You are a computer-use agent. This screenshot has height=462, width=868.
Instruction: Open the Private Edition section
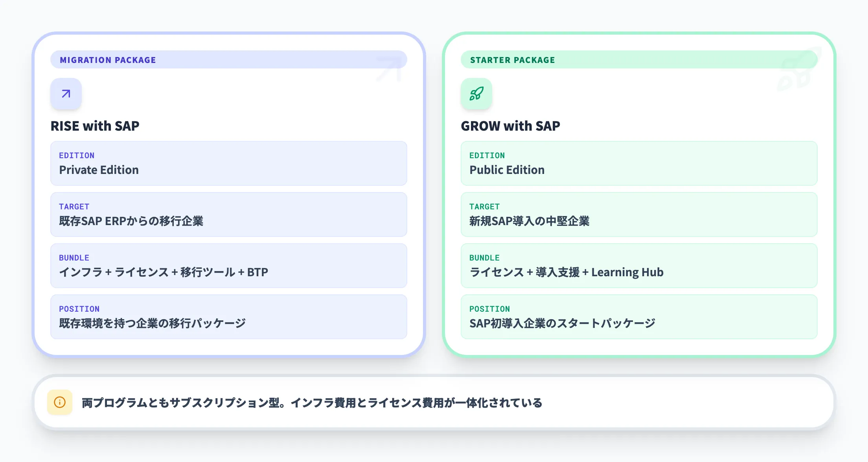click(x=228, y=163)
